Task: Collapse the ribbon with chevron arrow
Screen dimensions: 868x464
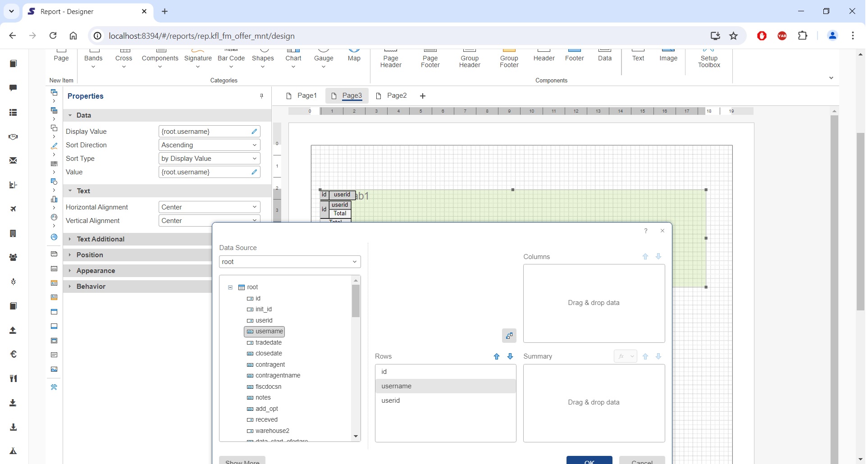Action: tap(831, 78)
